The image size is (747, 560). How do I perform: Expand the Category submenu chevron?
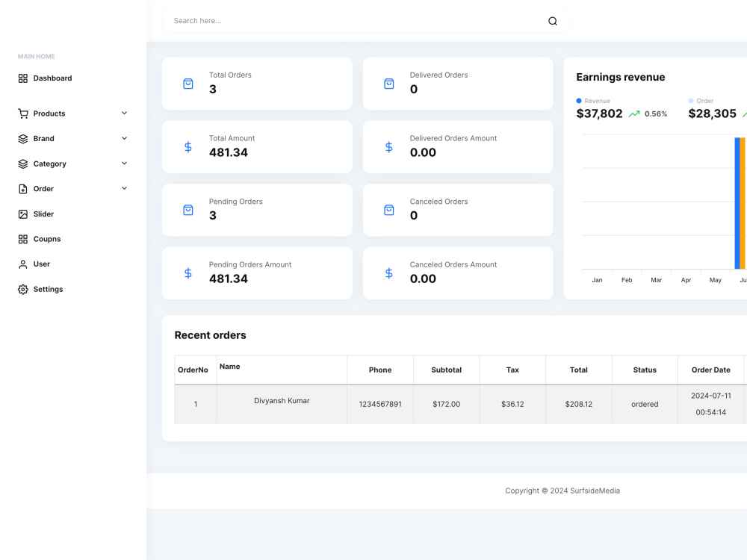pos(124,164)
